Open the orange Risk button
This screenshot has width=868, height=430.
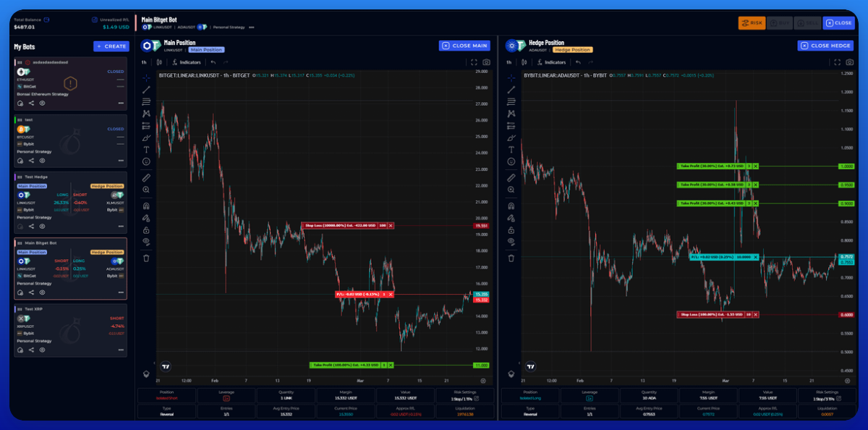click(x=752, y=22)
